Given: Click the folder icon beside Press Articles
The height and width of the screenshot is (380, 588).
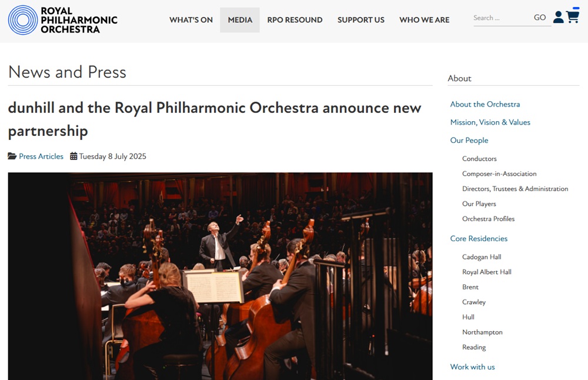Looking at the screenshot, I should pyautogui.click(x=12, y=156).
